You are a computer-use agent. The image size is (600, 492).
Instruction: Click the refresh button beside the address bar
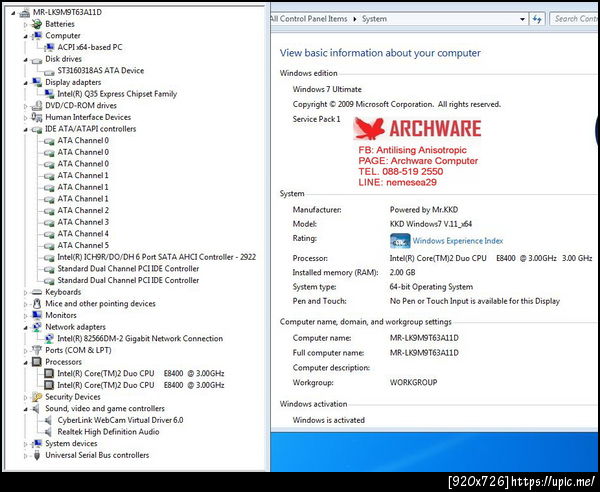point(537,19)
